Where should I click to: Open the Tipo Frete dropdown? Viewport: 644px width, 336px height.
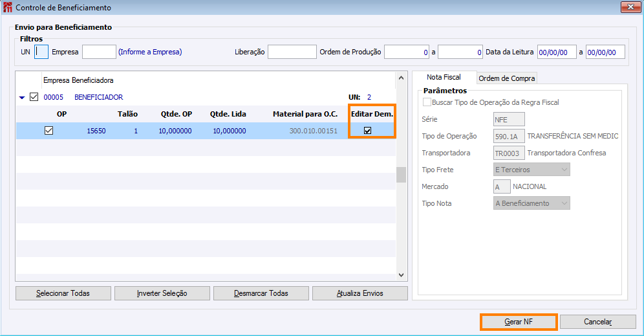531,170
